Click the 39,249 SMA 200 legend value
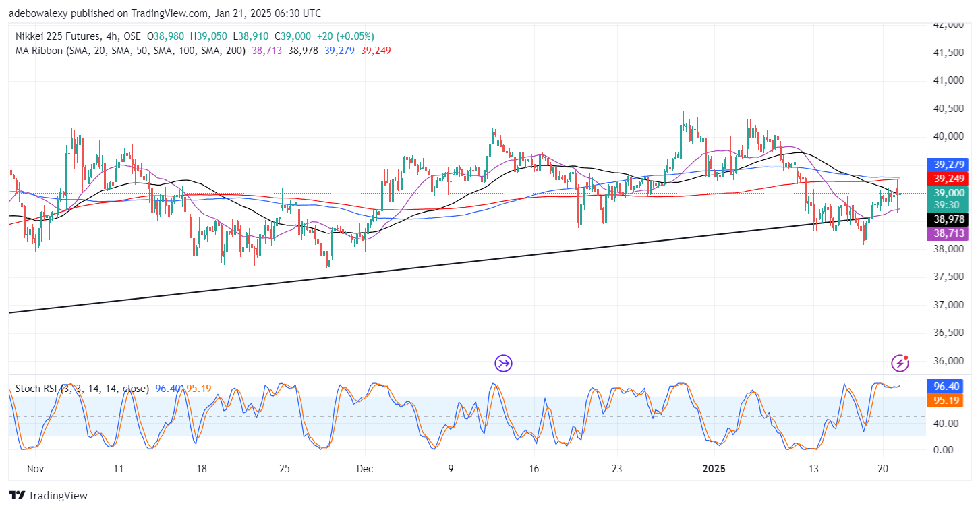This screenshot has width=980, height=510. tap(376, 51)
